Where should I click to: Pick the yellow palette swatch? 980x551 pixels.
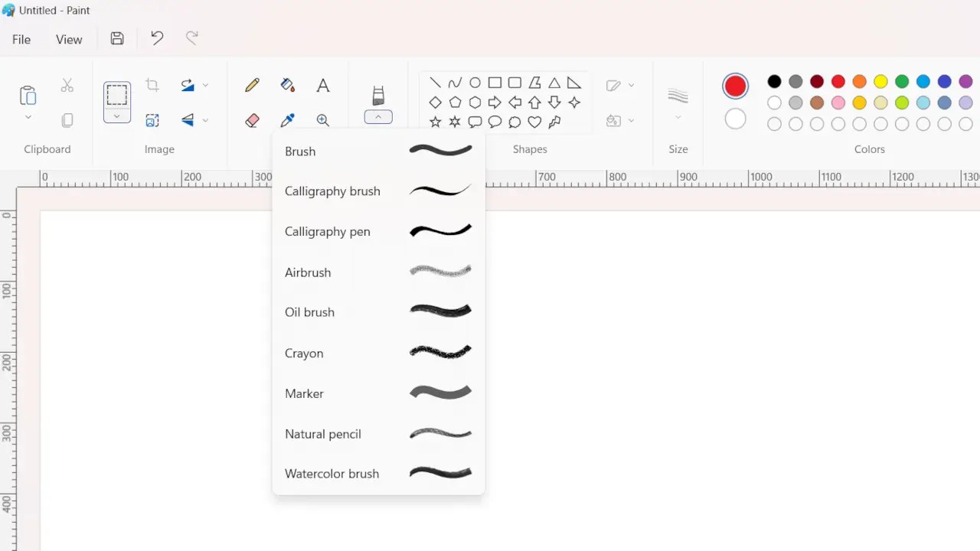click(880, 81)
